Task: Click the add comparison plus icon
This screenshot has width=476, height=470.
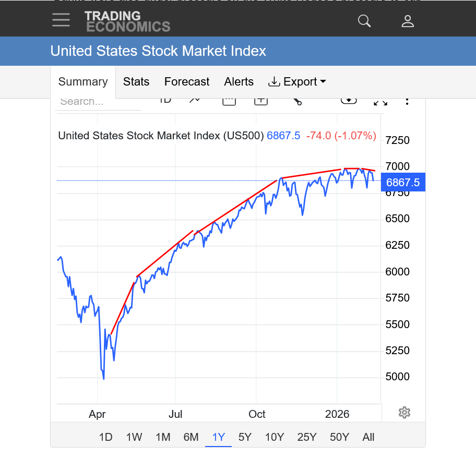Action: pos(261,101)
